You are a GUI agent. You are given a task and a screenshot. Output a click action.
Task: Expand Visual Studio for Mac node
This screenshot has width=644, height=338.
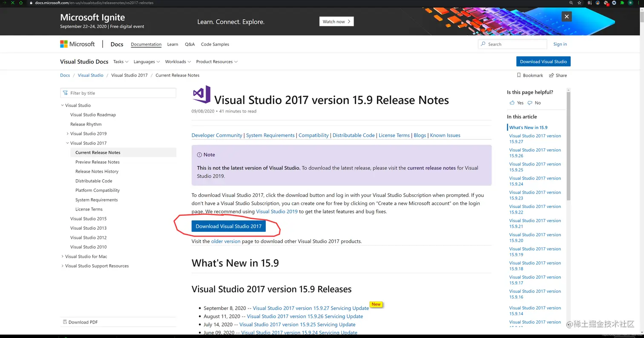tap(62, 256)
